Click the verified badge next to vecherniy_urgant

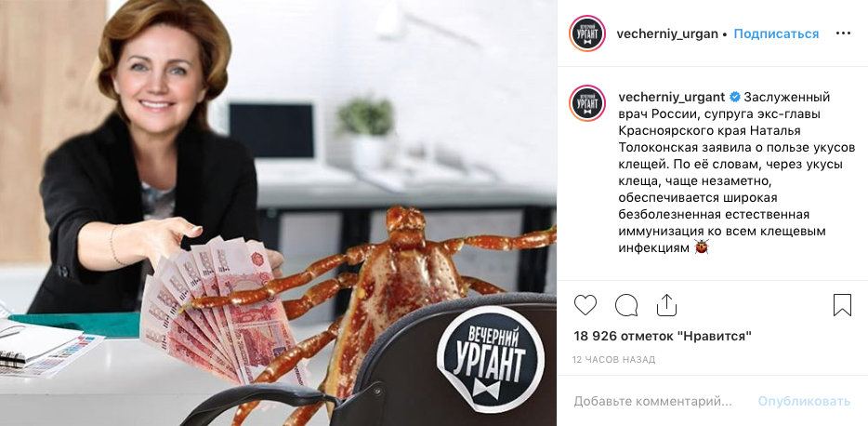(x=734, y=98)
